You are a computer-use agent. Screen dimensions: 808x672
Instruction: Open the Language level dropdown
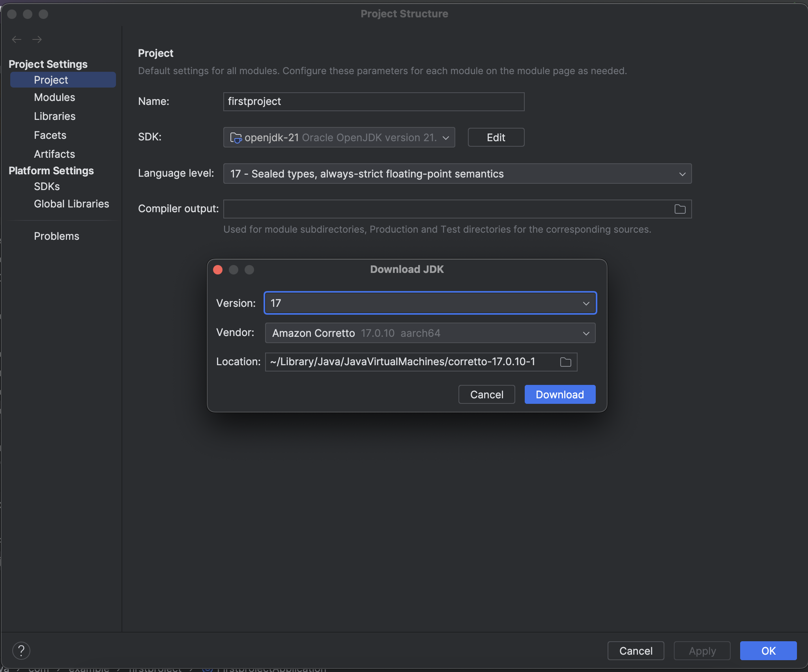[x=682, y=174]
